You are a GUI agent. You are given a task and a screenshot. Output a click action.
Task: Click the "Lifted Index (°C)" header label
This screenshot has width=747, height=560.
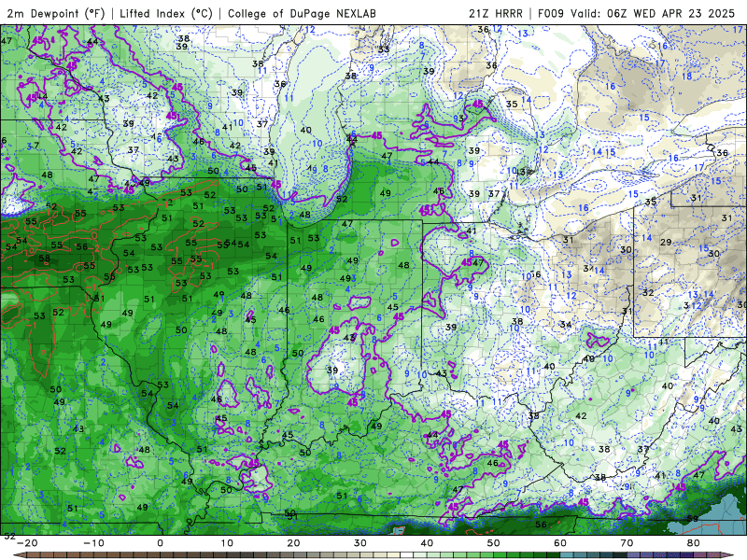166,13
